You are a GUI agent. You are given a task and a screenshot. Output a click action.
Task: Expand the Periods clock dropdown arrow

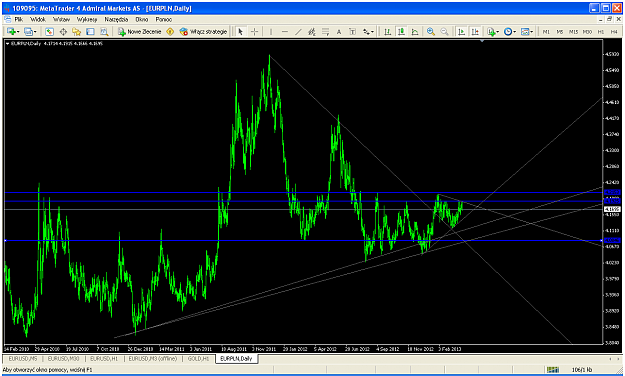click(x=515, y=31)
